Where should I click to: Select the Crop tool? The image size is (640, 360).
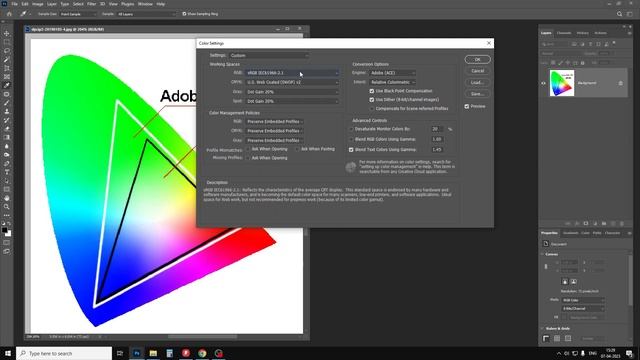(7, 68)
